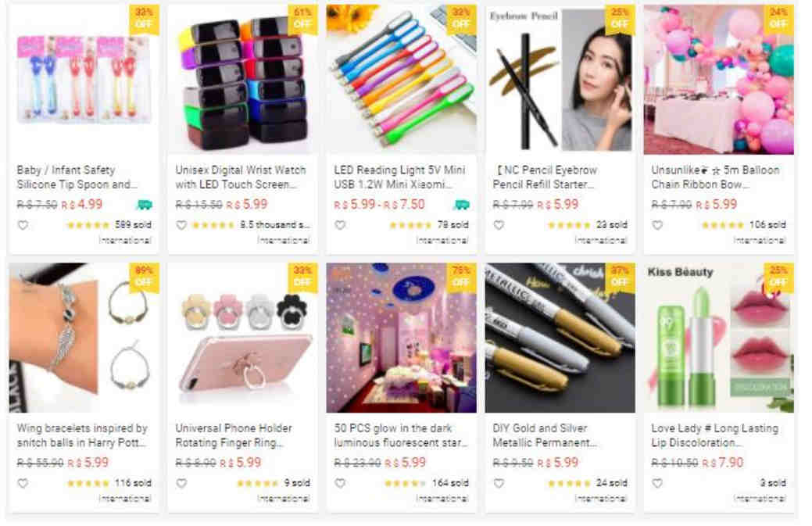Favorite the 5m Balloon Chain Ribbon item
812x526 pixels.
click(657, 225)
